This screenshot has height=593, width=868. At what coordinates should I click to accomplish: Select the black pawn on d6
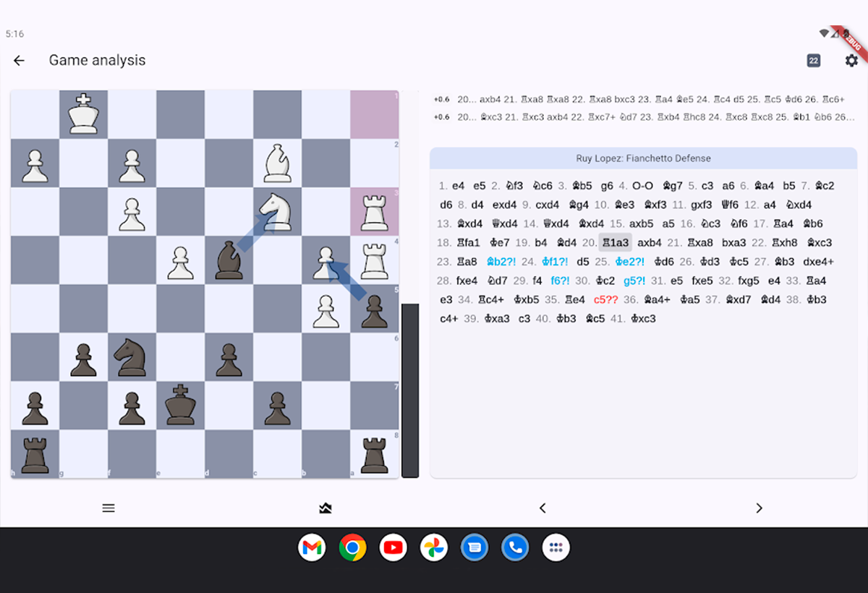229,357
